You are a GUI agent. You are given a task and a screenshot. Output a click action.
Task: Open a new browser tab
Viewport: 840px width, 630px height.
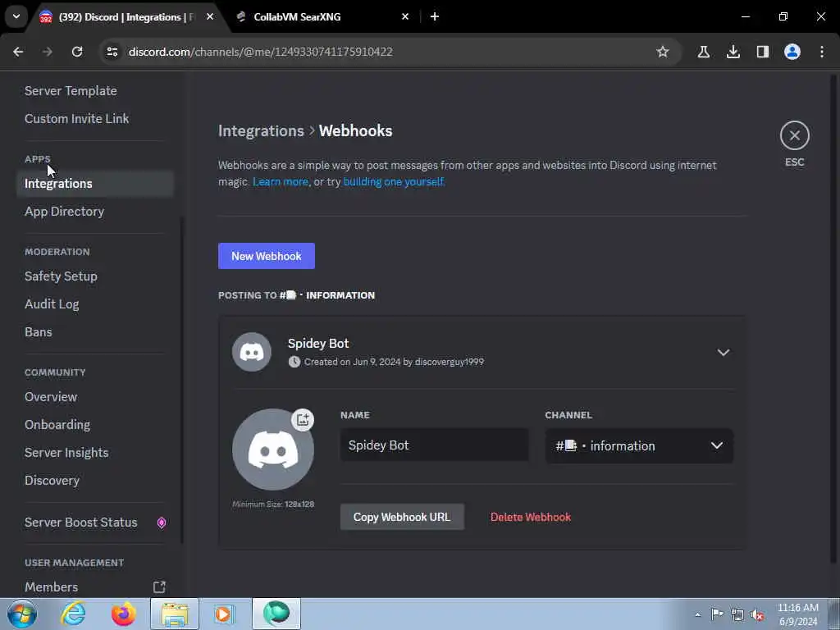435,16
